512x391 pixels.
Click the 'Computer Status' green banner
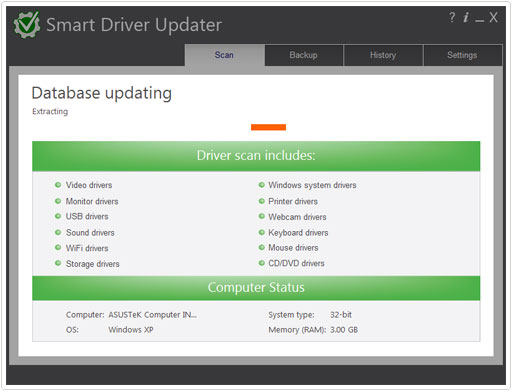pos(256,287)
